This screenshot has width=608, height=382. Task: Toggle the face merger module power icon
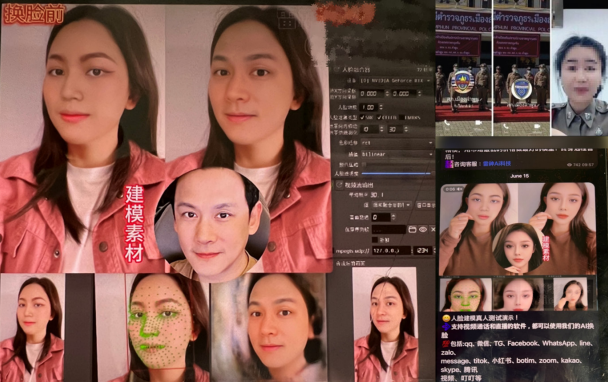(x=337, y=70)
